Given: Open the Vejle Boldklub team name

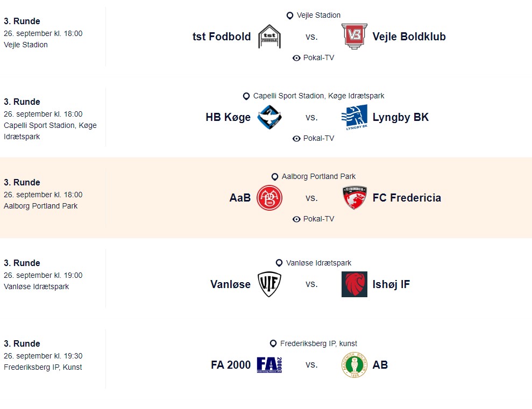Looking at the screenshot, I should (409, 37).
